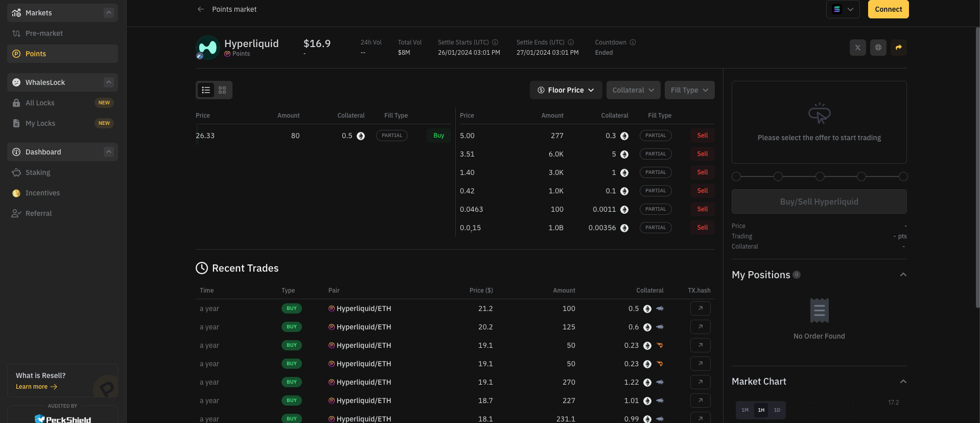Click the Staking piggy bank icon
Image resolution: width=980 pixels, height=423 pixels.
pos(16,172)
